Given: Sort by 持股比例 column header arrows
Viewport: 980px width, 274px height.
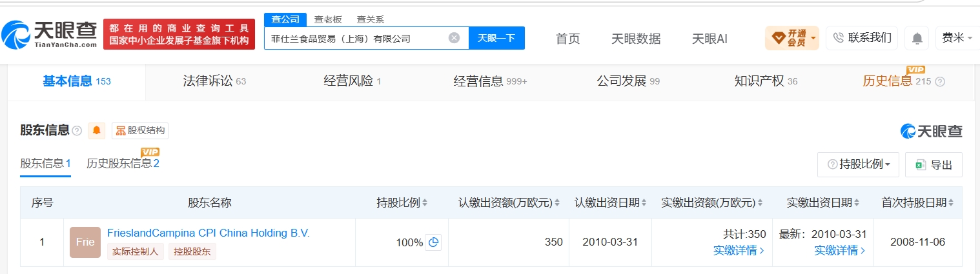Looking at the screenshot, I should [x=425, y=202].
